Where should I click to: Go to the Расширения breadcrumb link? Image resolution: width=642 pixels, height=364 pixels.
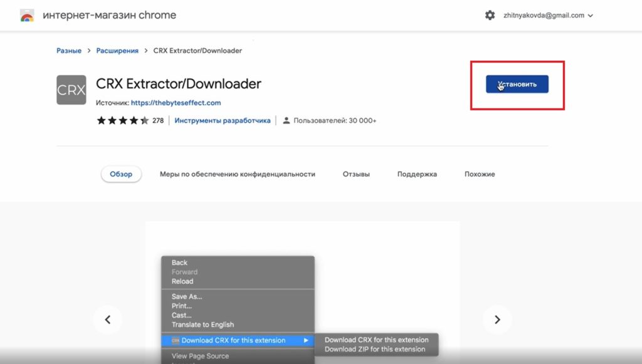click(x=117, y=51)
